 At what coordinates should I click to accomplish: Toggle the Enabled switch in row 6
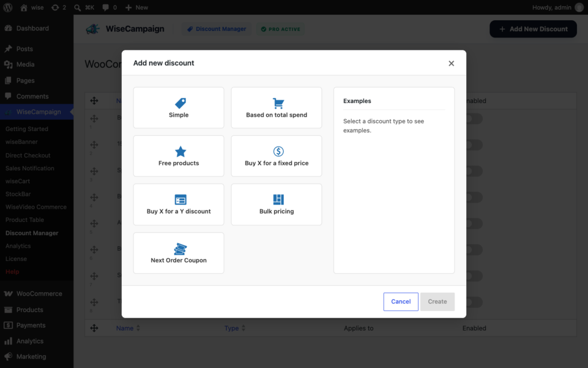point(474,250)
